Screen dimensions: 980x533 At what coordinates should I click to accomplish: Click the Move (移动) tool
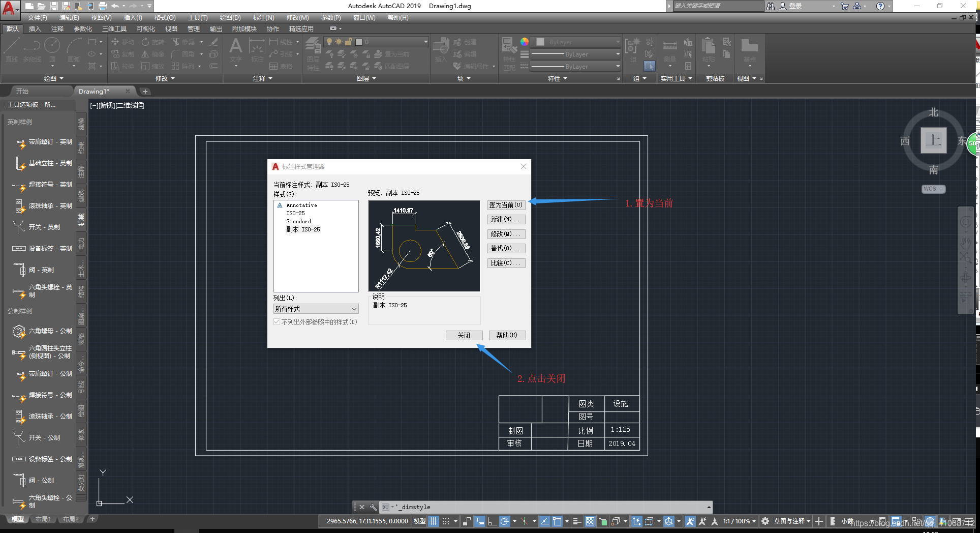[122, 42]
